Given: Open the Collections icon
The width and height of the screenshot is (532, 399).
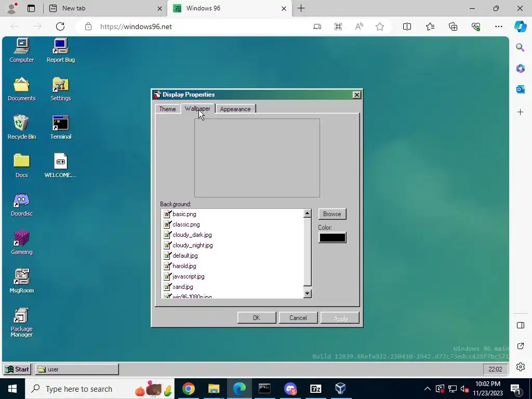Looking at the screenshot, I should coord(453,26).
